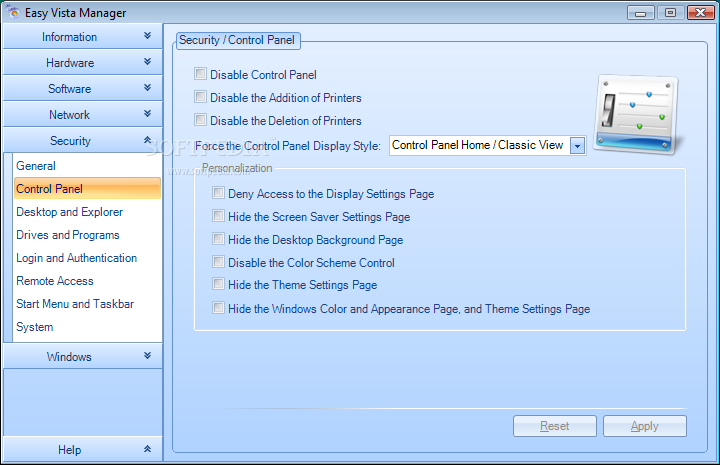Image resolution: width=720 pixels, height=465 pixels.
Task: Click the Easy Vista Manager title bar icon
Action: [13, 12]
